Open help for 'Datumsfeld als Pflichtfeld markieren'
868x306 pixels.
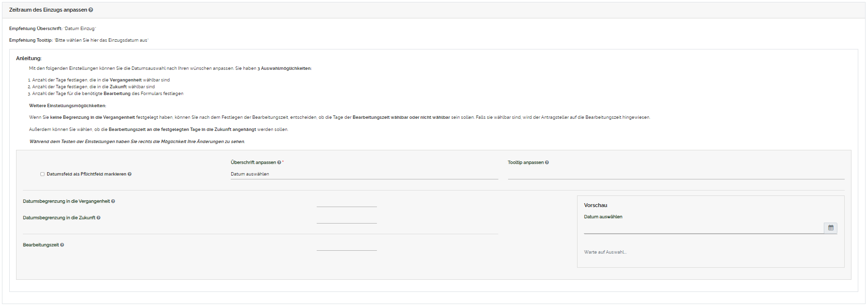(130, 174)
